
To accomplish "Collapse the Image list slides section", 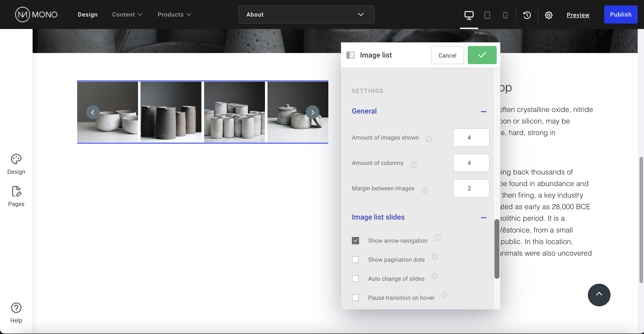I will [x=483, y=218].
